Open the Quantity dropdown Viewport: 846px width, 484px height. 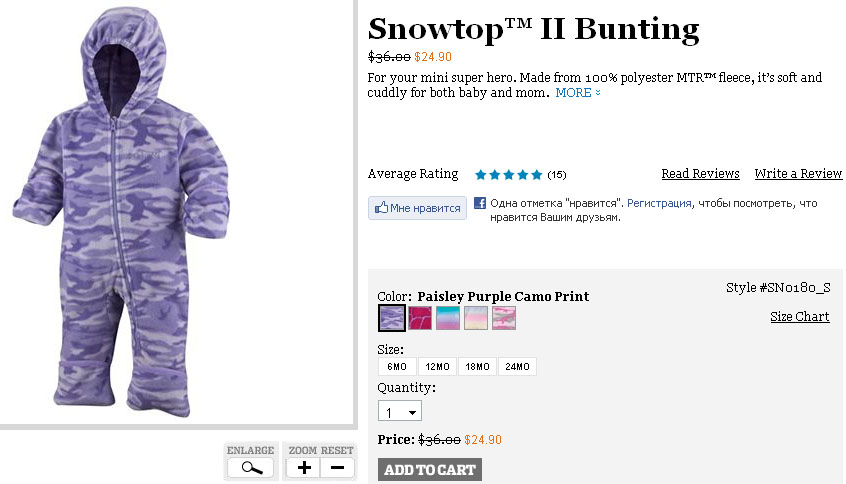pos(400,412)
